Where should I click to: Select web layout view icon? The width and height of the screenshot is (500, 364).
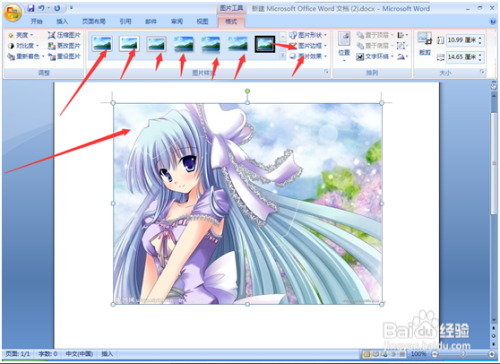pyautogui.click(x=384, y=354)
